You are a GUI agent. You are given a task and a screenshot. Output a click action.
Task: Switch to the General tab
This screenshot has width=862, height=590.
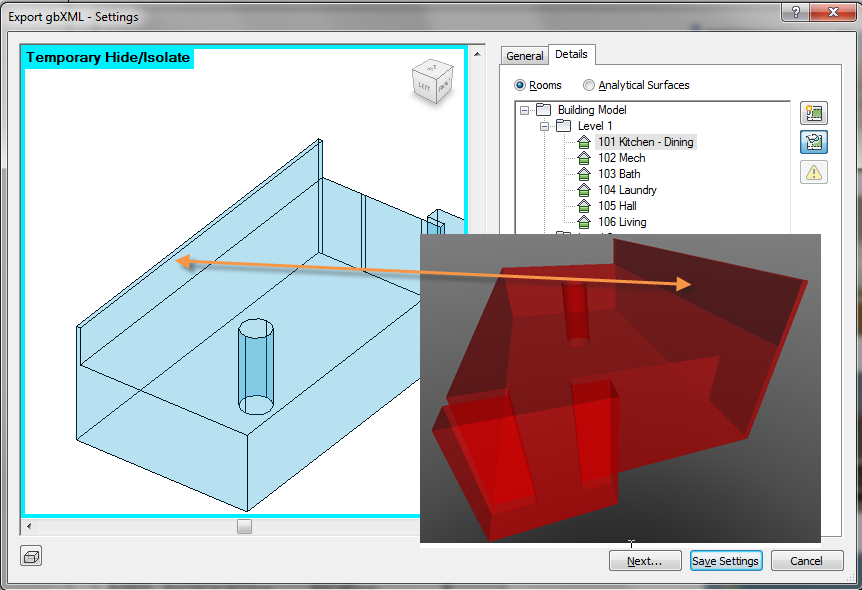click(524, 56)
